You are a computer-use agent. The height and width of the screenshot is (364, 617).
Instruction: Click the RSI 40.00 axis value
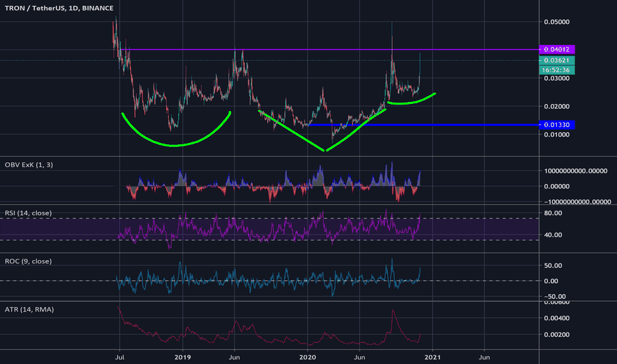[x=553, y=234]
